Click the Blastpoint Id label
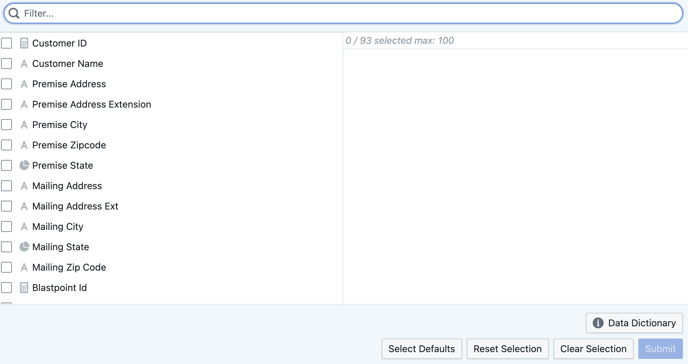The width and height of the screenshot is (688, 364). pyautogui.click(x=60, y=288)
